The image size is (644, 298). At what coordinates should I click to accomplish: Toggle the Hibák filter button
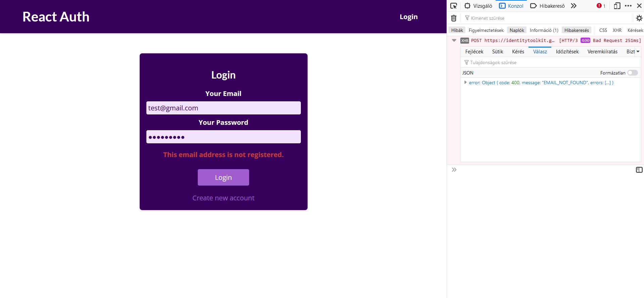[457, 30]
